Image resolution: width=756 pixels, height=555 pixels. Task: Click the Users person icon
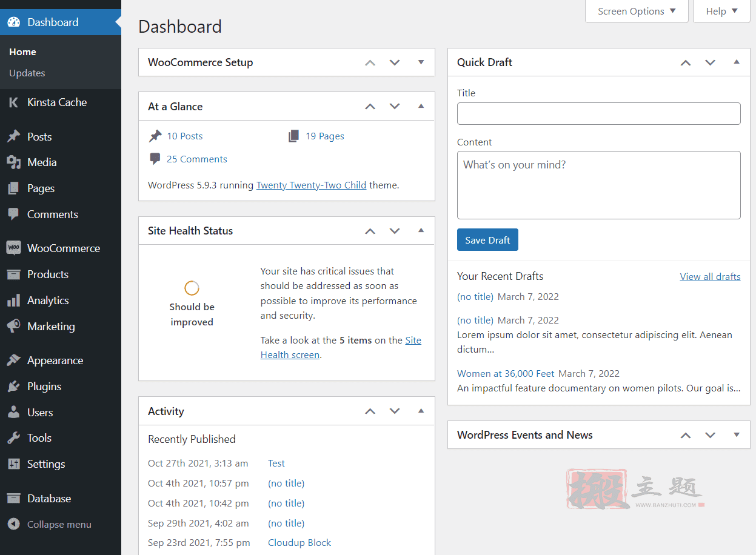click(x=13, y=413)
